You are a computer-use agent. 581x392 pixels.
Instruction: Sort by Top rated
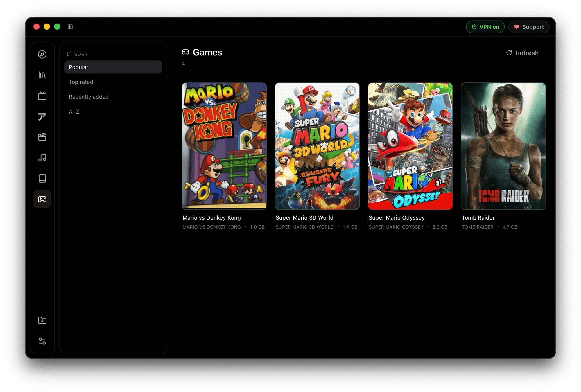coord(113,82)
